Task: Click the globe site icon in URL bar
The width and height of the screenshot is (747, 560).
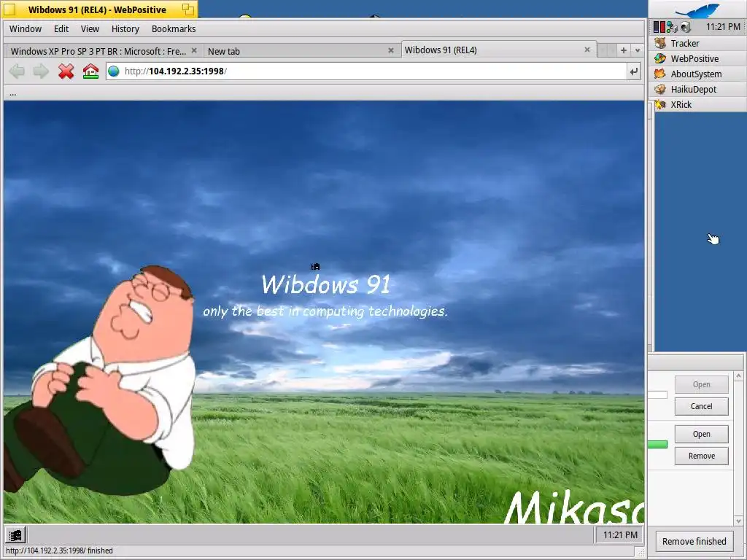Action: [x=113, y=71]
